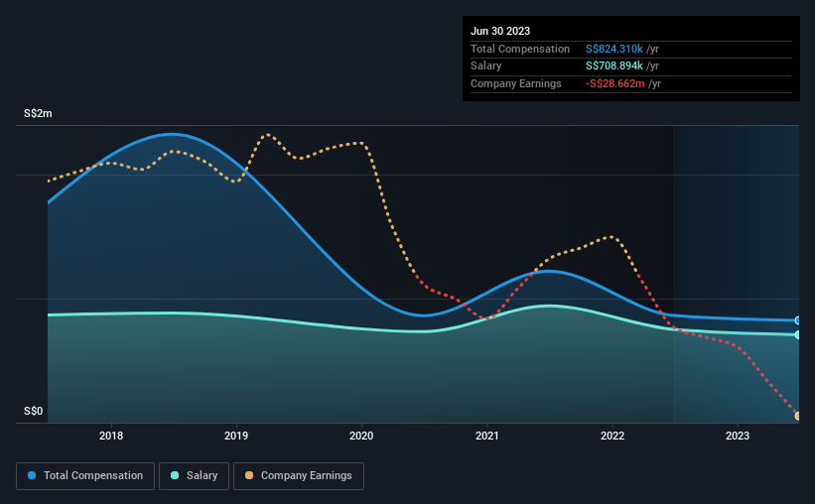The image size is (815, 504).
Task: Click the 2019 x-axis label
Action: [x=236, y=436]
